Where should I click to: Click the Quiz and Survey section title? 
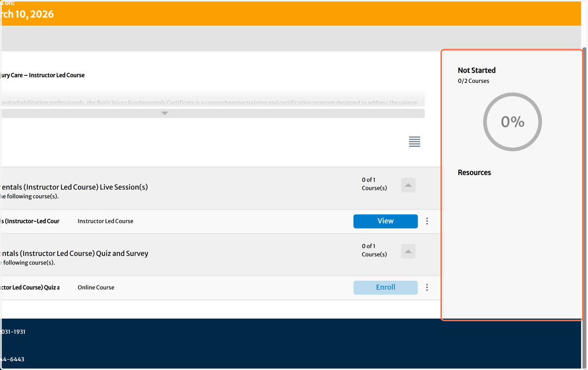click(74, 254)
